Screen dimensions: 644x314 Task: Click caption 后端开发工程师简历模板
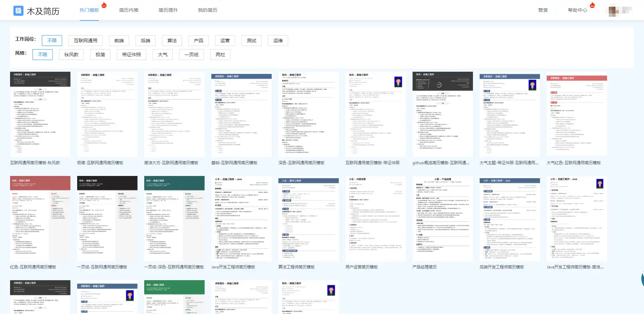502,267
